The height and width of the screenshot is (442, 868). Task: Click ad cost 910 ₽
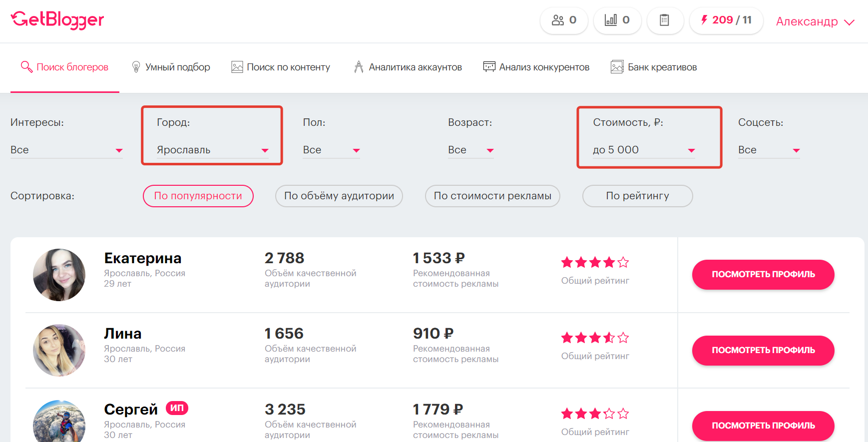point(433,334)
